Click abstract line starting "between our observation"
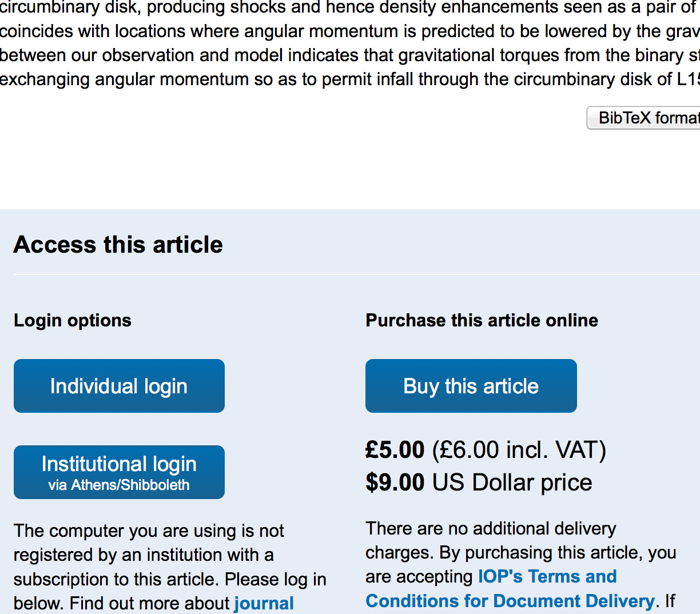 point(343,55)
